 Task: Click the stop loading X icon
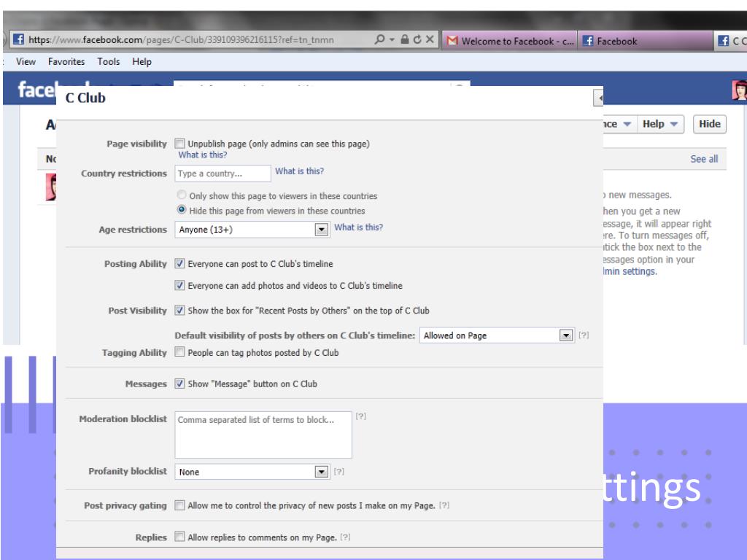click(x=430, y=39)
